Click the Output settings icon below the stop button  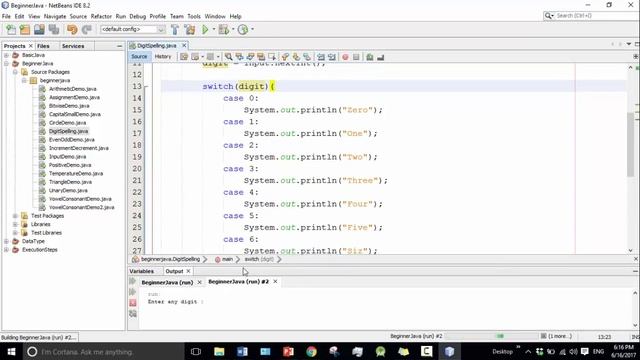pos(133,313)
